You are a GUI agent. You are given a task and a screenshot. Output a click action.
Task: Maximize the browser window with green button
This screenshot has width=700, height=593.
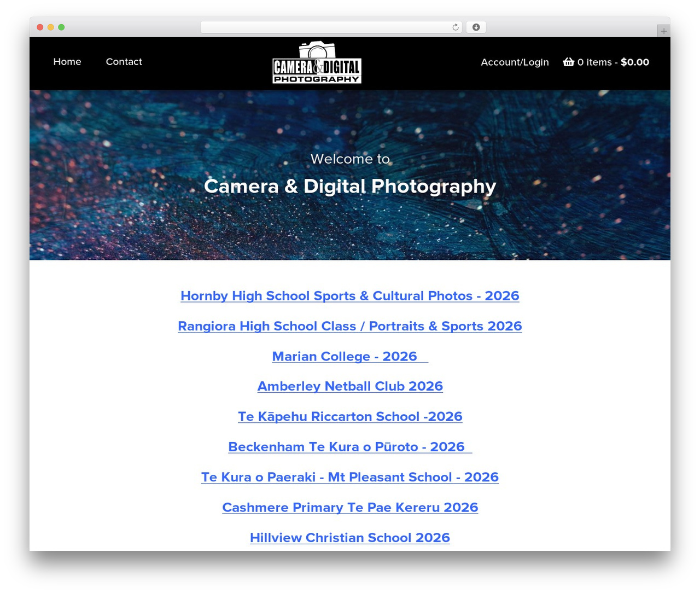click(x=61, y=27)
